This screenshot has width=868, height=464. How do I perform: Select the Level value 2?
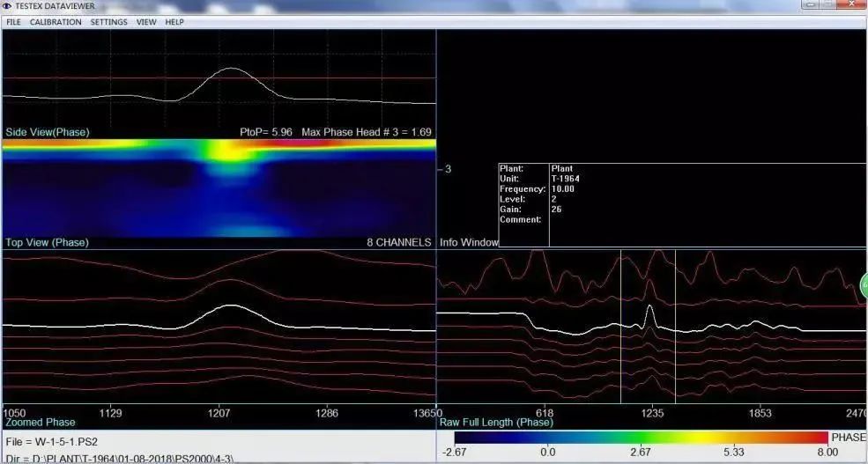[x=554, y=199]
